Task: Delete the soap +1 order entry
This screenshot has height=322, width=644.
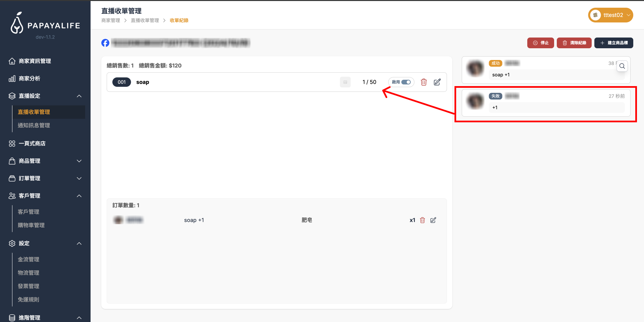Action: click(422, 220)
